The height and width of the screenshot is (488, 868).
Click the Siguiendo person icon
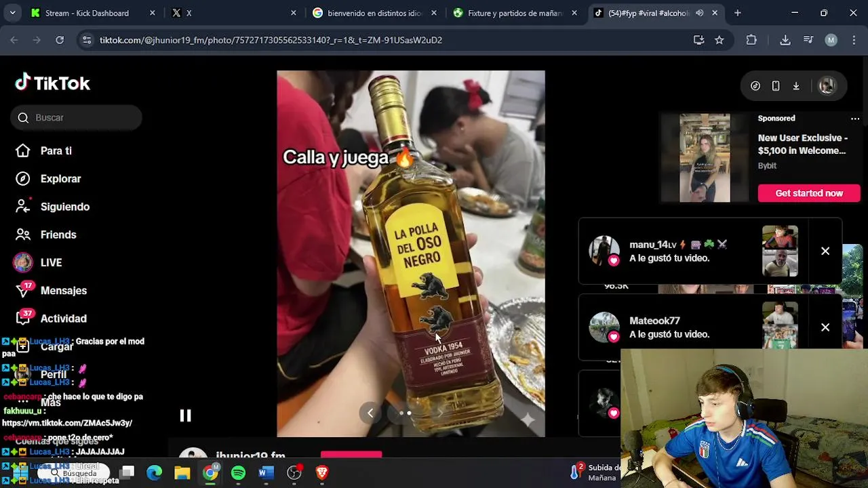(x=23, y=206)
